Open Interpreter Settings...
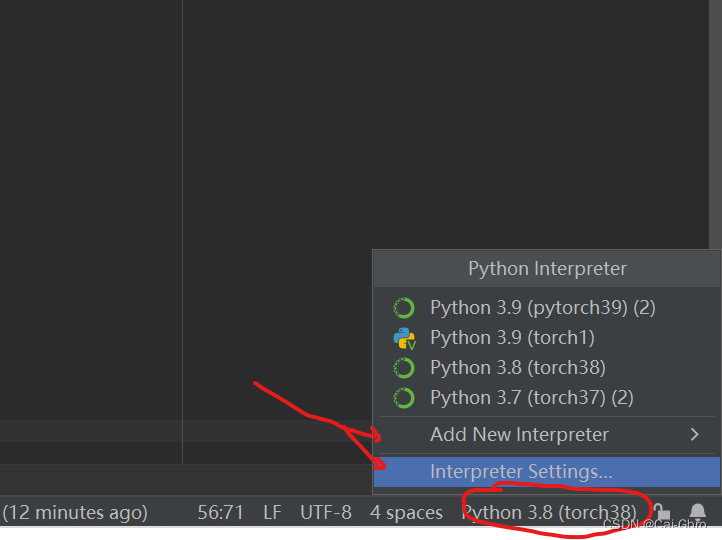The width and height of the screenshot is (722, 540). 547,471
